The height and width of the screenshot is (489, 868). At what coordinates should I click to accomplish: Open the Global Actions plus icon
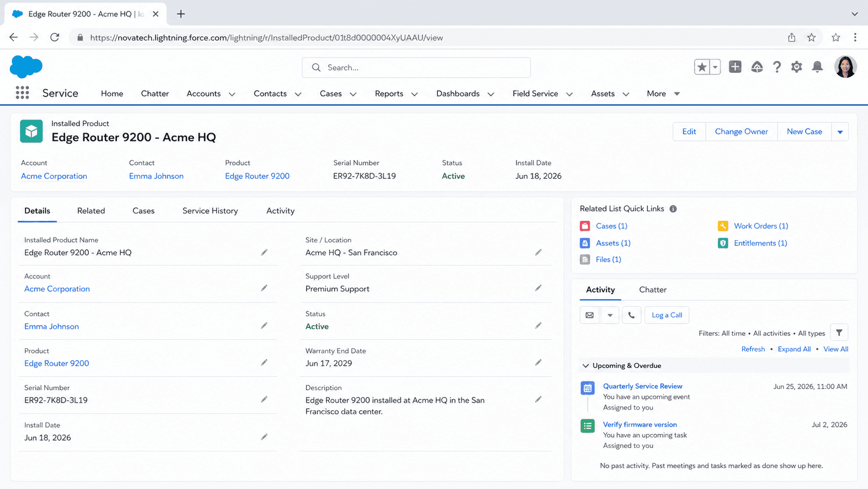[735, 67]
